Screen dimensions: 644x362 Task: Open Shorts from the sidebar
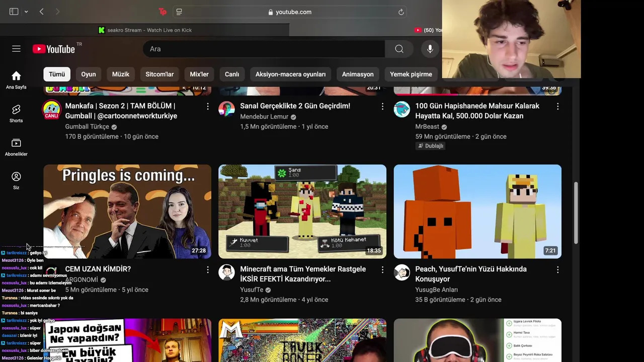point(16,114)
